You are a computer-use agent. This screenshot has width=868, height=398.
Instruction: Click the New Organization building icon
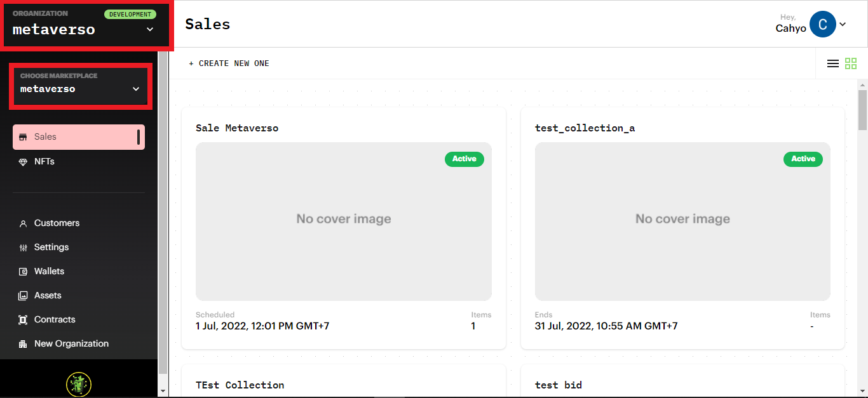coord(24,344)
